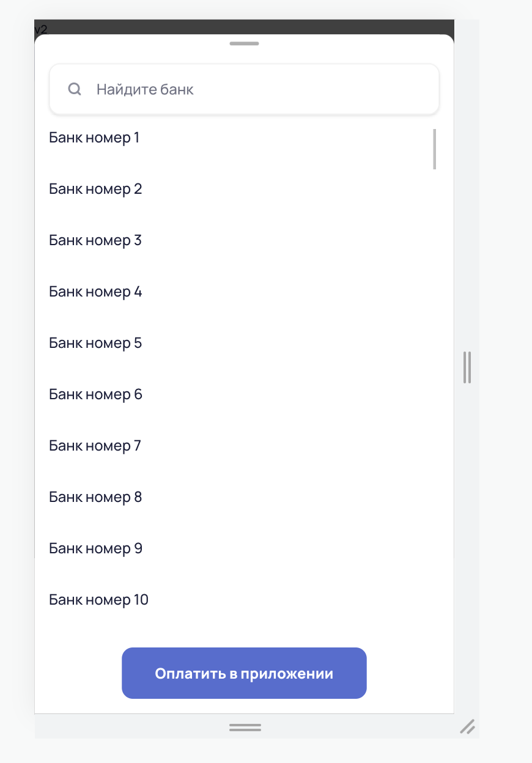Click the magnifying glass search icon
532x763 pixels.
point(75,89)
